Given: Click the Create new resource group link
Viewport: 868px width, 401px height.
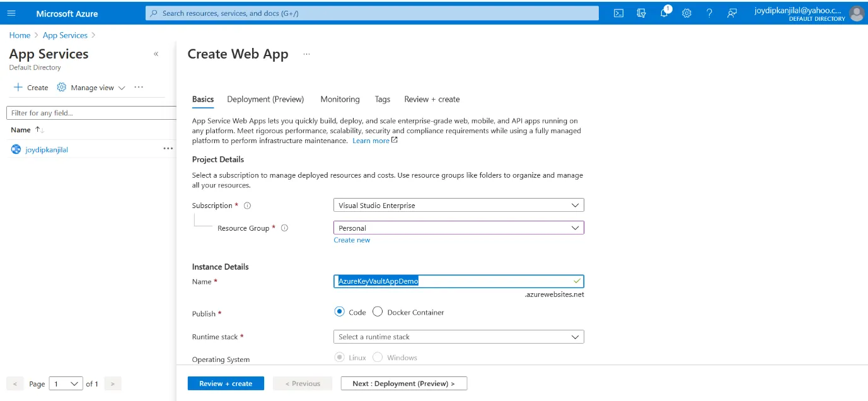Looking at the screenshot, I should pyautogui.click(x=352, y=240).
